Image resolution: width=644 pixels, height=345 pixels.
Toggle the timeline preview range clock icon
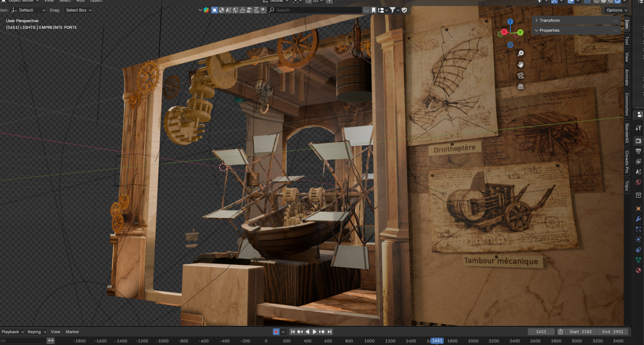pyautogui.click(x=560, y=332)
